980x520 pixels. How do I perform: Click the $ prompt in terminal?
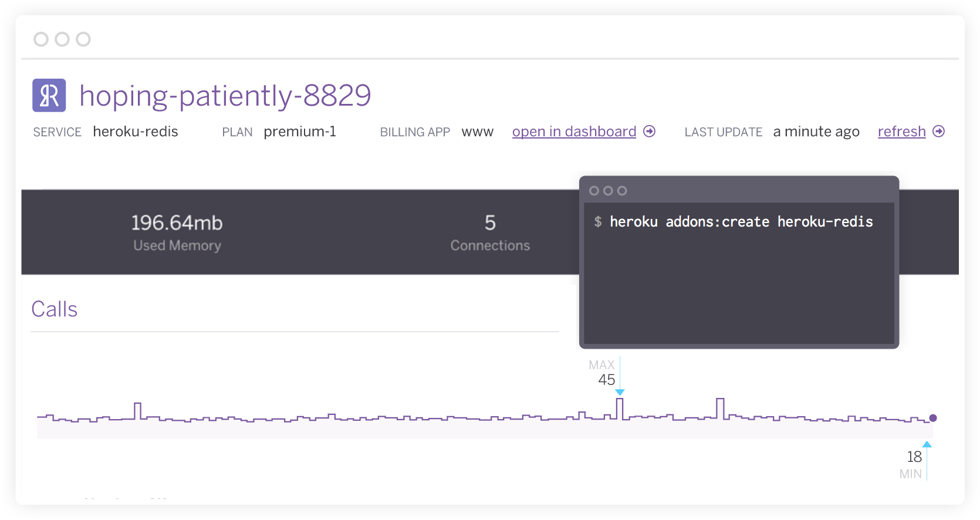(598, 222)
